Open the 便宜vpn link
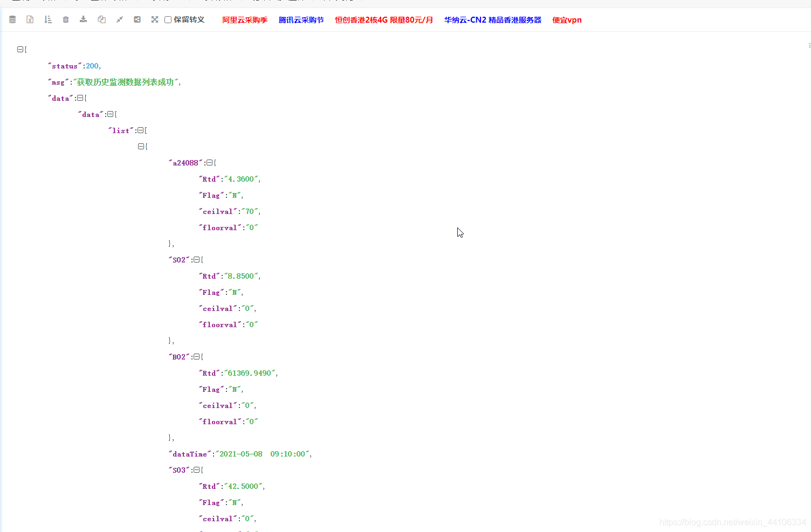 pos(567,20)
